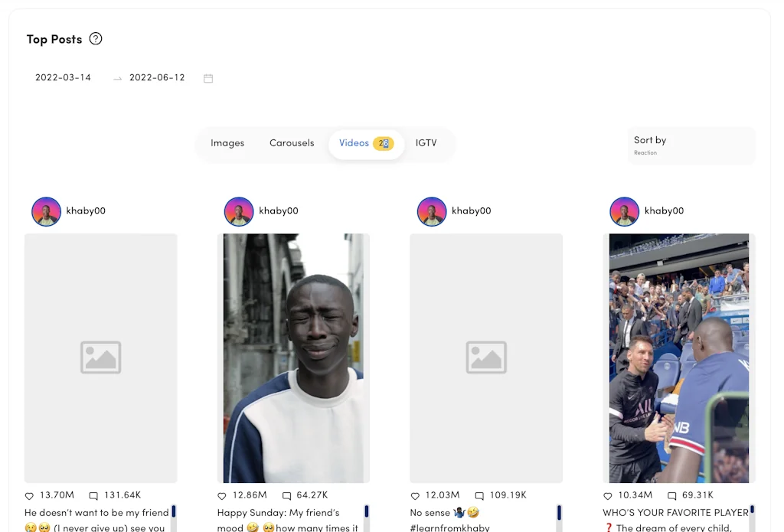Click the Top Posts heading

point(54,39)
